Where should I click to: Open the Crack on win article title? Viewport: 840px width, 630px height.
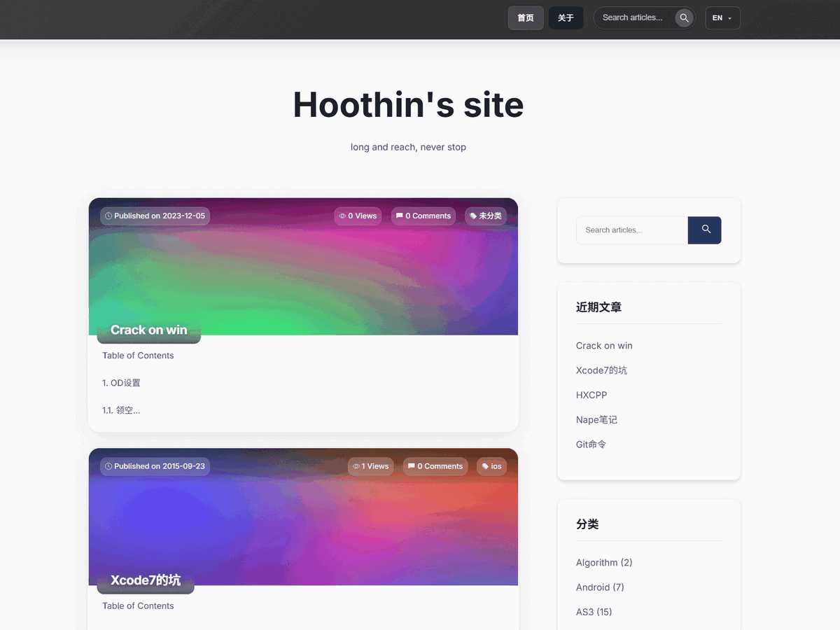point(149,330)
